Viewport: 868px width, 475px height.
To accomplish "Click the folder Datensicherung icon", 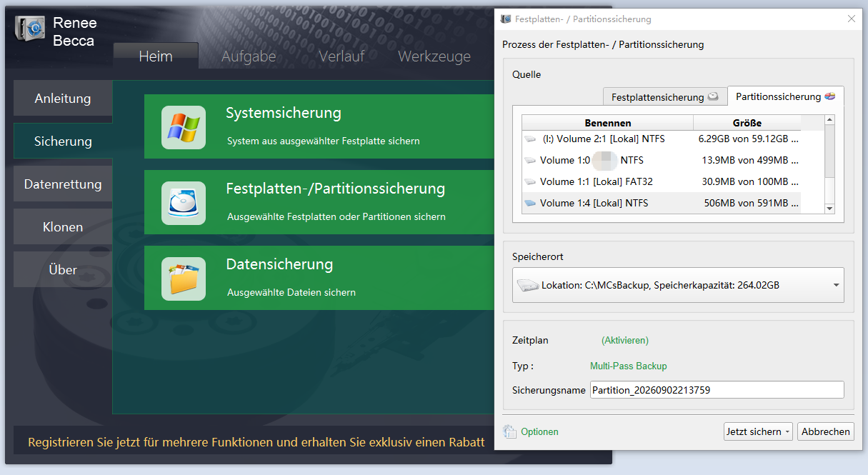I will 184,279.
